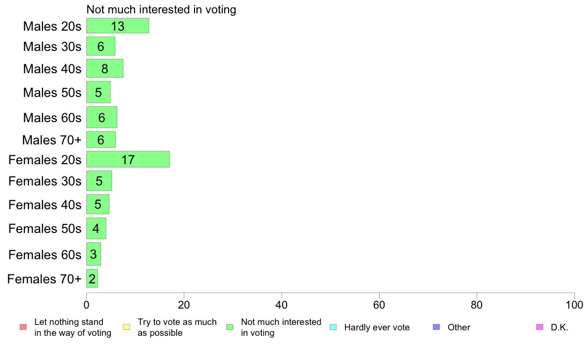
Task: Select the Females 20s bar showing 17
Action: click(128, 159)
